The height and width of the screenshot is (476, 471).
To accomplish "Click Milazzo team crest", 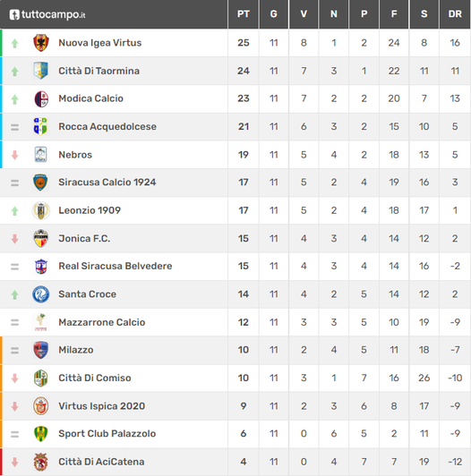I will point(40,350).
